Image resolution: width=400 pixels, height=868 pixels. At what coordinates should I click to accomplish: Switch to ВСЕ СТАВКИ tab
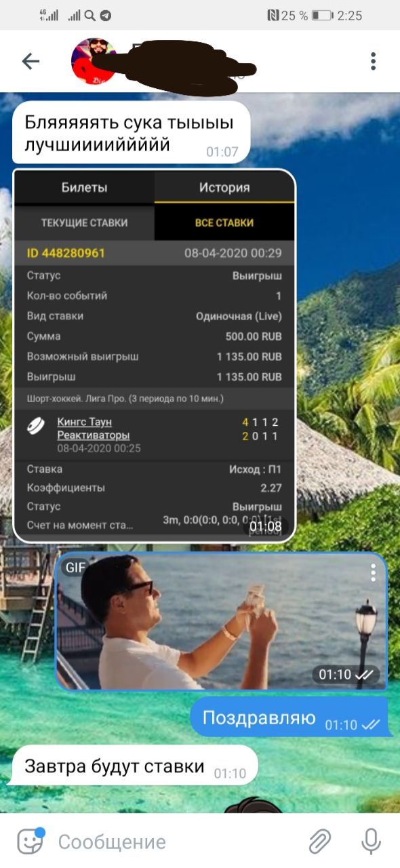coord(224,222)
